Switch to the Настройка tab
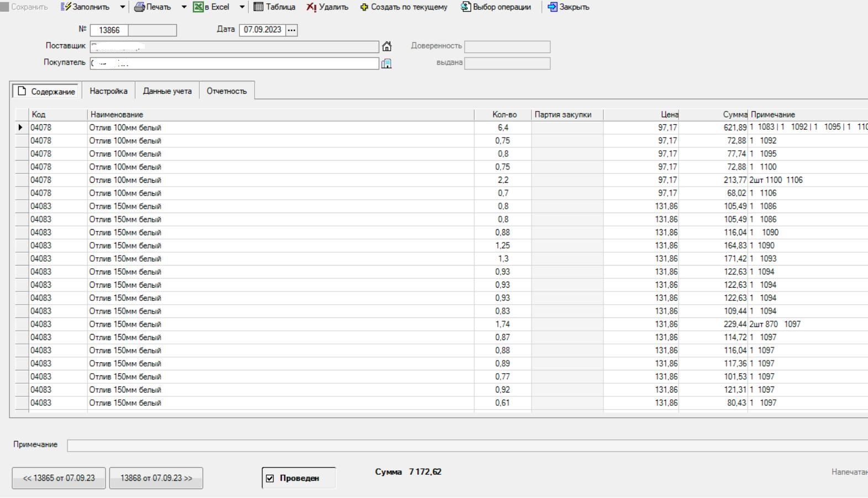This screenshot has width=868, height=498. pos(108,91)
